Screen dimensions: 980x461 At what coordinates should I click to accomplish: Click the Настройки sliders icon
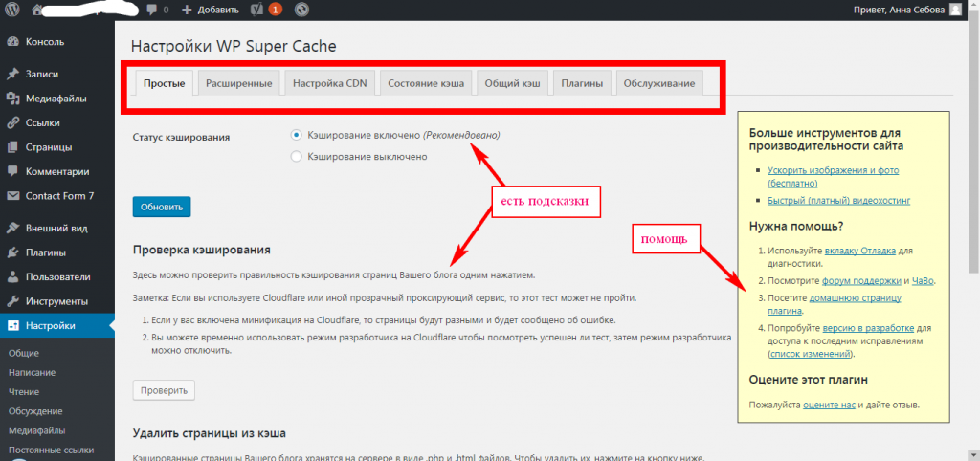click(x=12, y=326)
